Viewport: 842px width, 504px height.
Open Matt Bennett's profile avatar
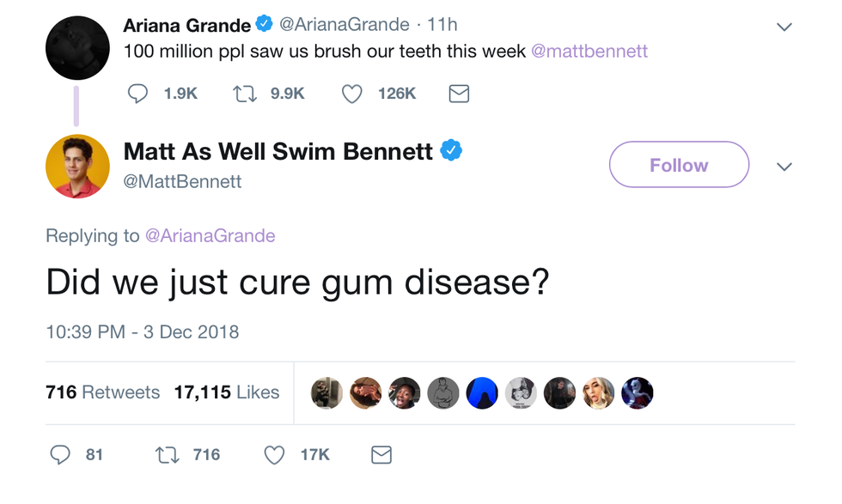77,167
